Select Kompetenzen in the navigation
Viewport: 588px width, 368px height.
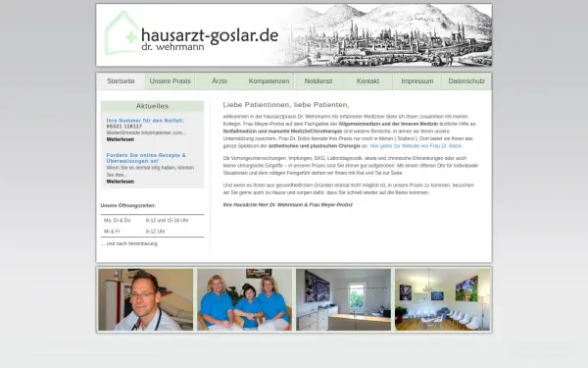coord(269,81)
